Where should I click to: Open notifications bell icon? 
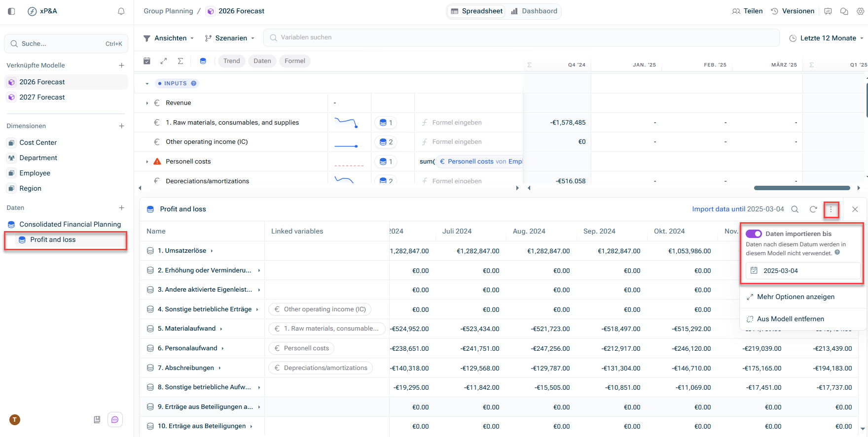(x=121, y=11)
